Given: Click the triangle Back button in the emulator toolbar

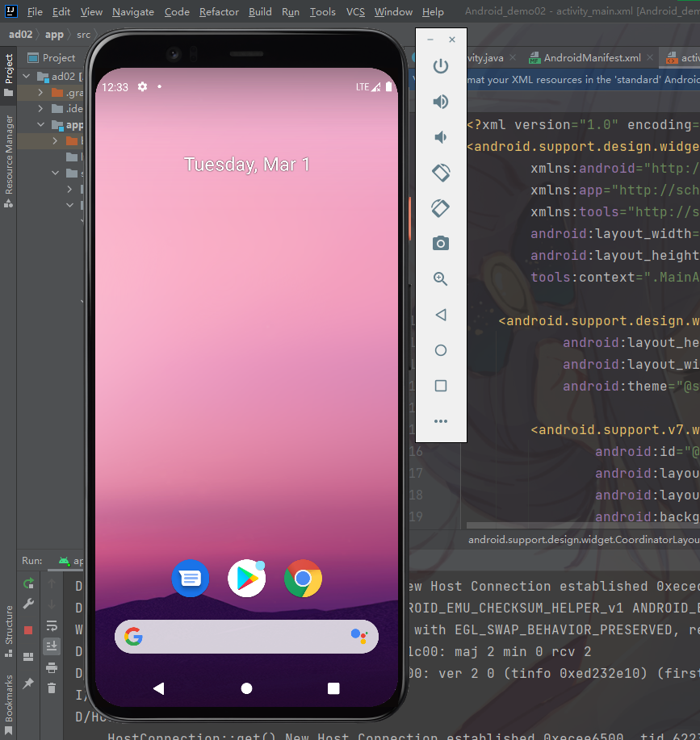Looking at the screenshot, I should tap(440, 315).
